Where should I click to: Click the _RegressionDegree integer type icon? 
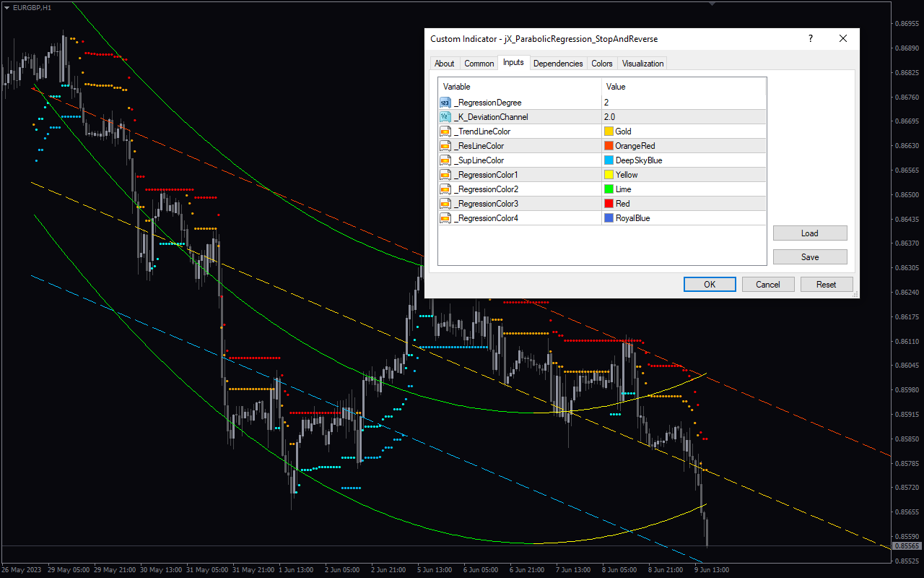[x=445, y=103]
